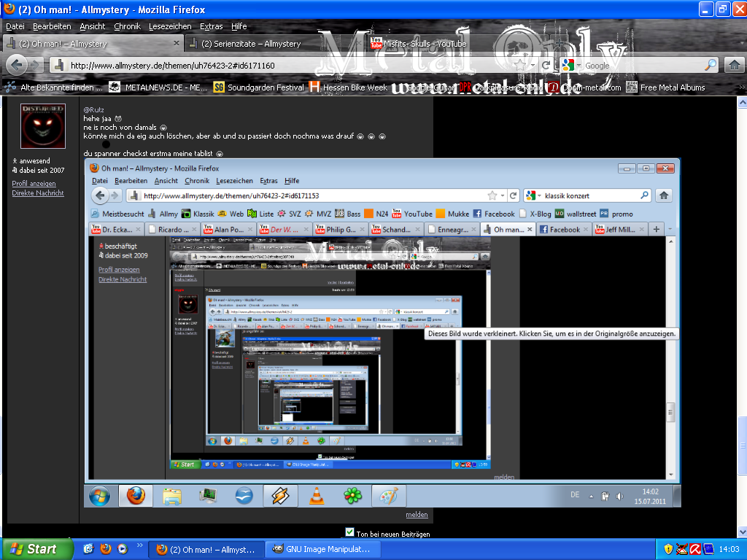747x560 pixels.
Task: Toggle Ton bei neuen Beiträgen checkbox
Action: pos(349,532)
